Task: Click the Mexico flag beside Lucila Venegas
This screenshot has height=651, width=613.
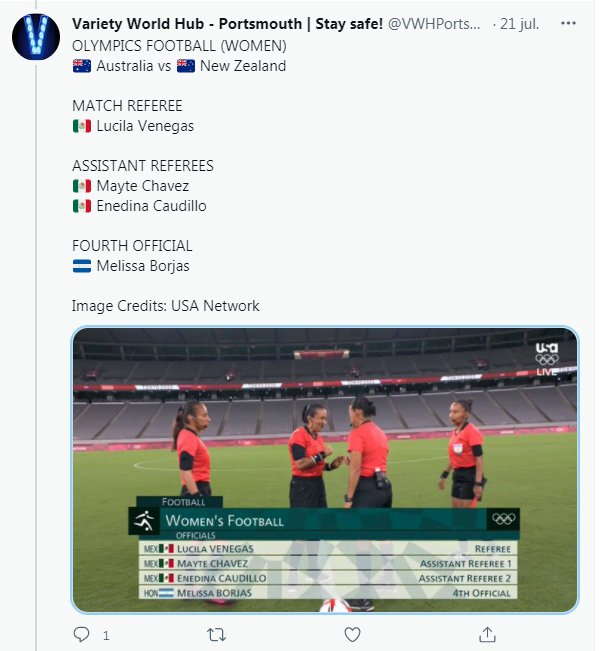Action: [82, 126]
